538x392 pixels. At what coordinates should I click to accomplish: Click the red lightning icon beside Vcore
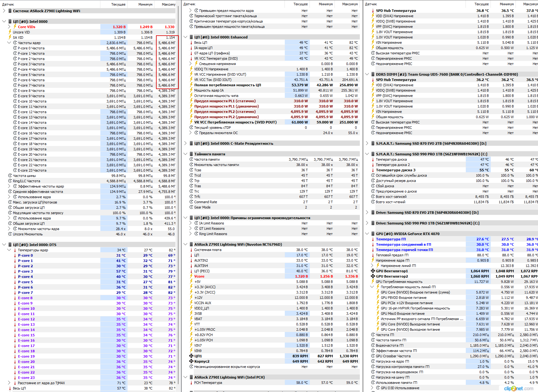[191, 276]
